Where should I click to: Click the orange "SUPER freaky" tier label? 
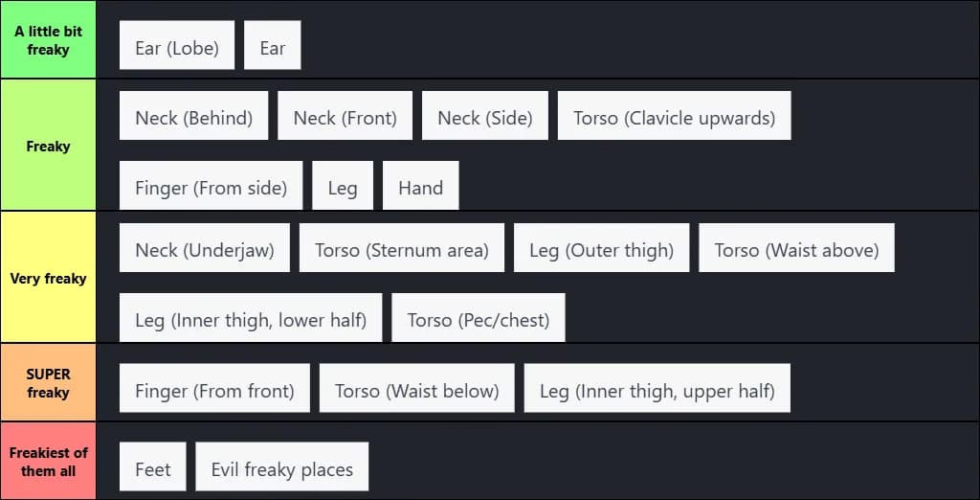point(48,383)
